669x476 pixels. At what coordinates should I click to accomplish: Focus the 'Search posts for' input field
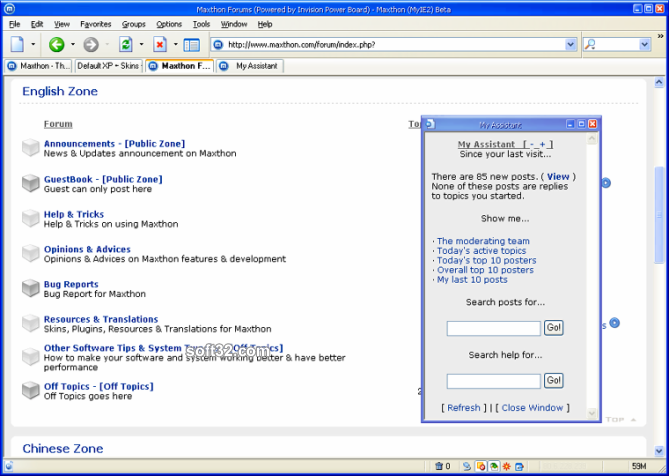point(494,328)
